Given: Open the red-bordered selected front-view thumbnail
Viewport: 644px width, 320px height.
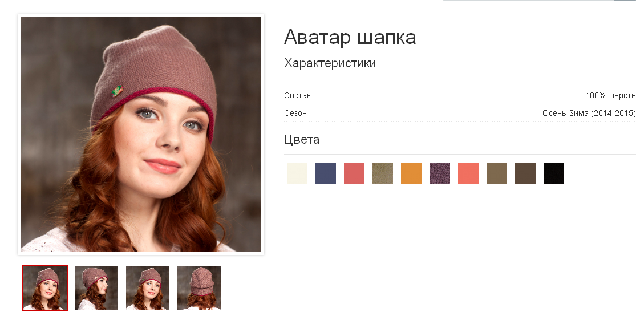Looking at the screenshot, I should [45, 288].
